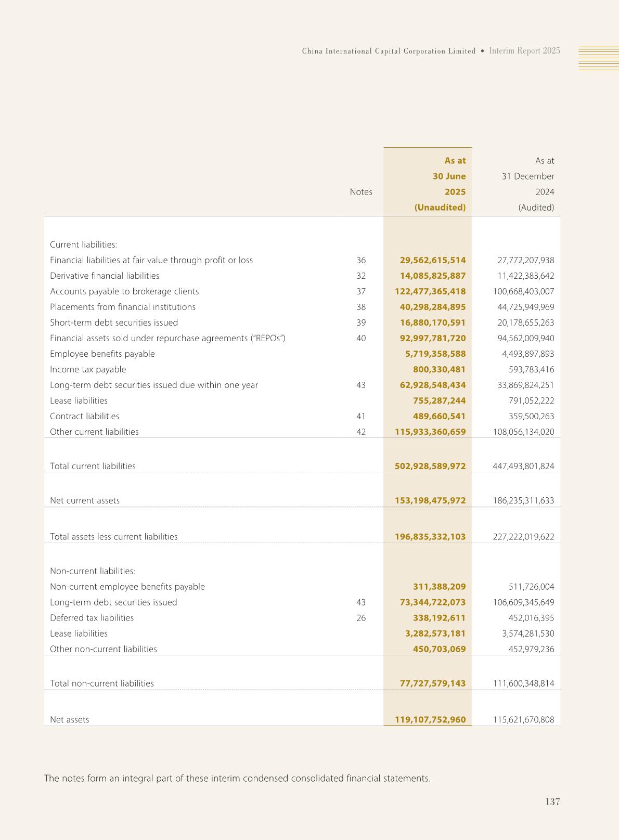Click the "(Audited)" column heading
The image size is (619, 840).
536,208
